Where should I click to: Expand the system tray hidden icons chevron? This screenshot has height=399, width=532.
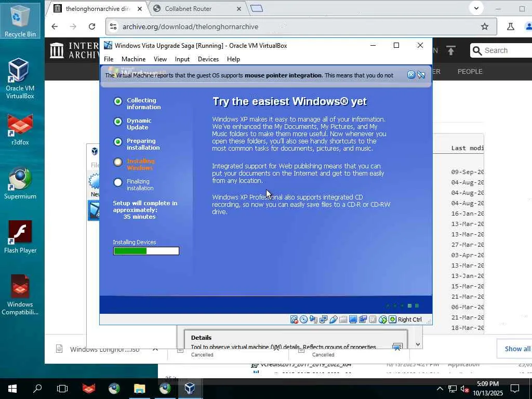tap(440, 389)
